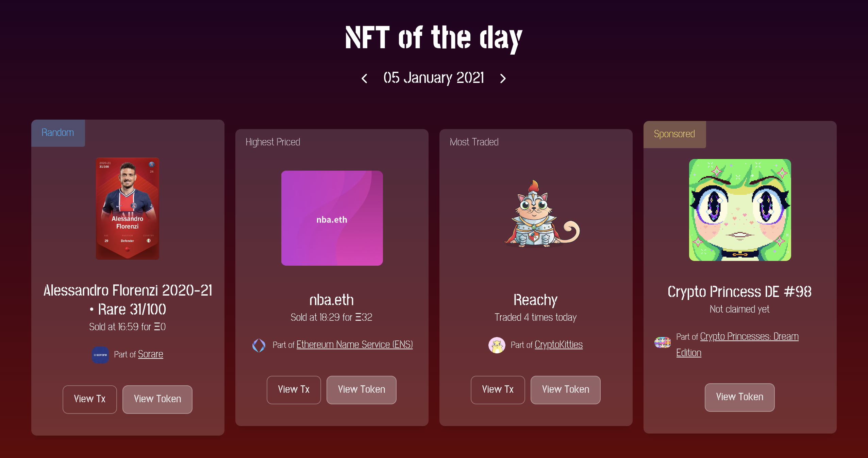View Tx for the Alessandro Florenzi card
Screen dimensions: 868x458
click(89, 399)
